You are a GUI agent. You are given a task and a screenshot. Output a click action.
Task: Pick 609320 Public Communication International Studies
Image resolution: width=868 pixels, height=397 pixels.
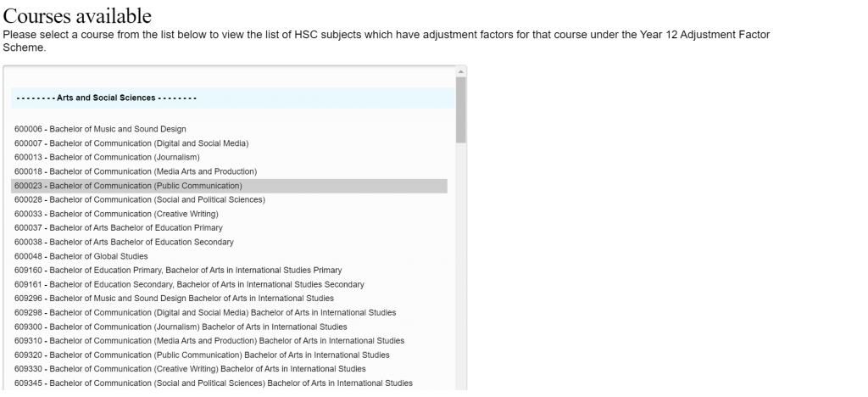pos(202,355)
